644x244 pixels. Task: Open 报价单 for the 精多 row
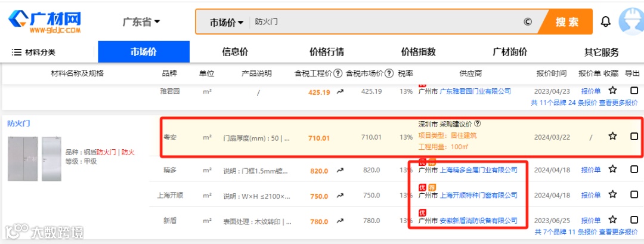(x=590, y=169)
